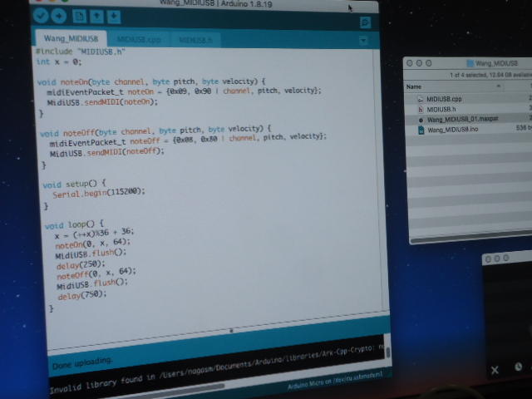Click the editor-console divider handle dot
Image resolution: width=532 pixels, height=399 pixels.
pyautogui.click(x=231, y=330)
